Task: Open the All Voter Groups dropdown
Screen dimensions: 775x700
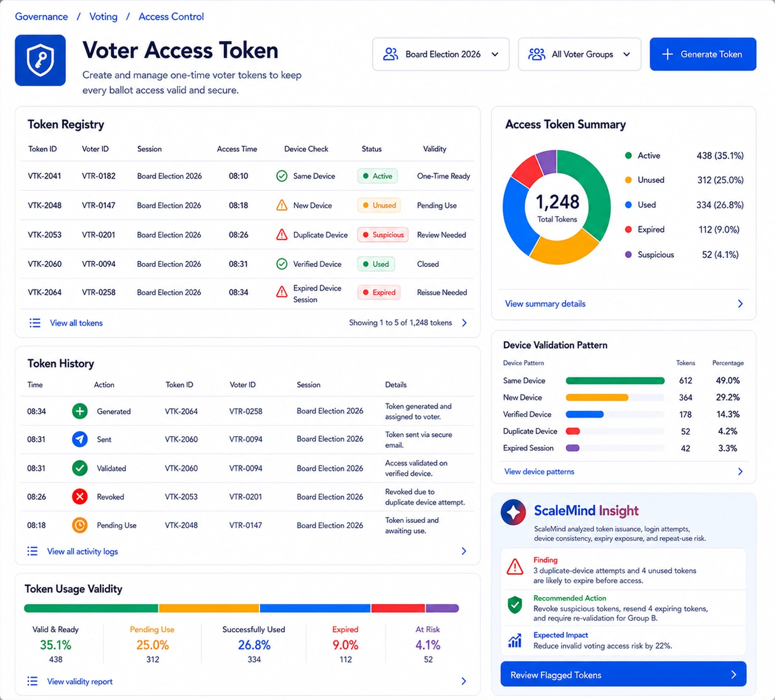Action: coord(579,54)
